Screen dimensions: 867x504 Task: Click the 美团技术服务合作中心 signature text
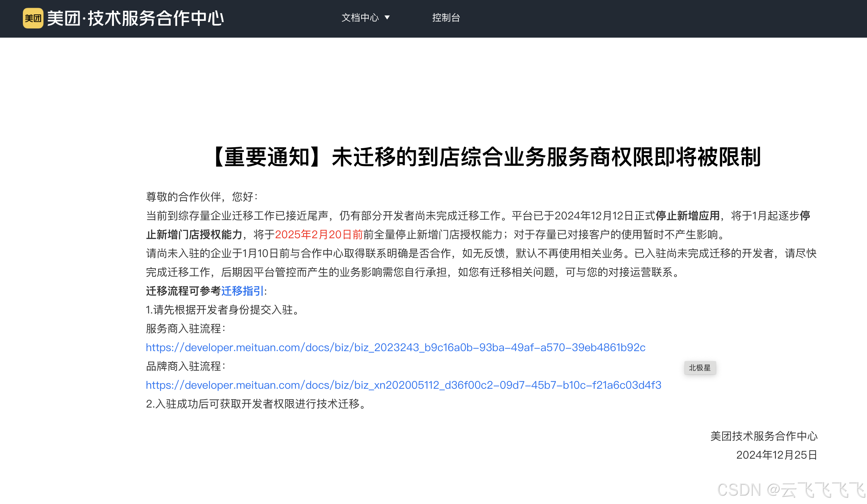(763, 436)
